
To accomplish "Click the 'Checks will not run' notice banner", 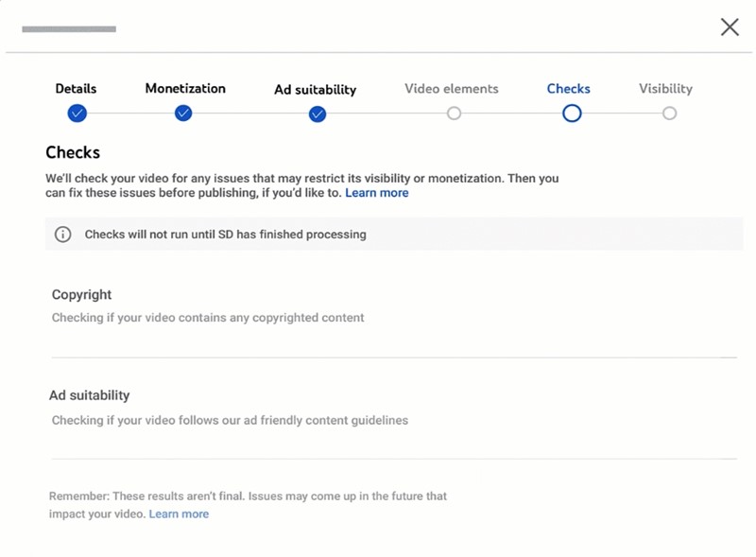I will (393, 235).
